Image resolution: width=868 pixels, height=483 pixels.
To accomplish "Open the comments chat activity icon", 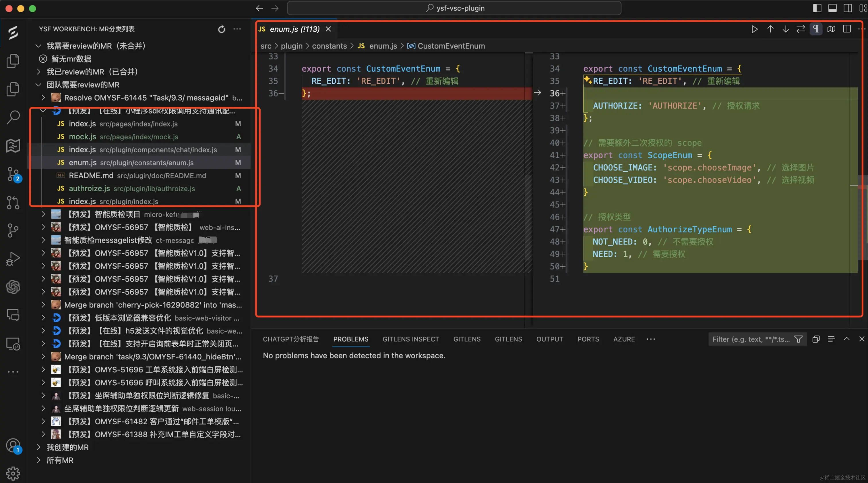I will (x=13, y=315).
